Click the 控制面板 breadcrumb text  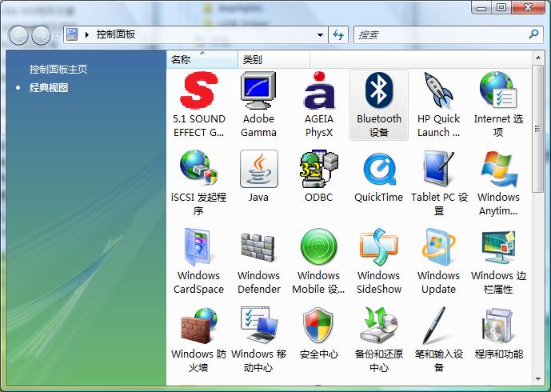(x=116, y=34)
